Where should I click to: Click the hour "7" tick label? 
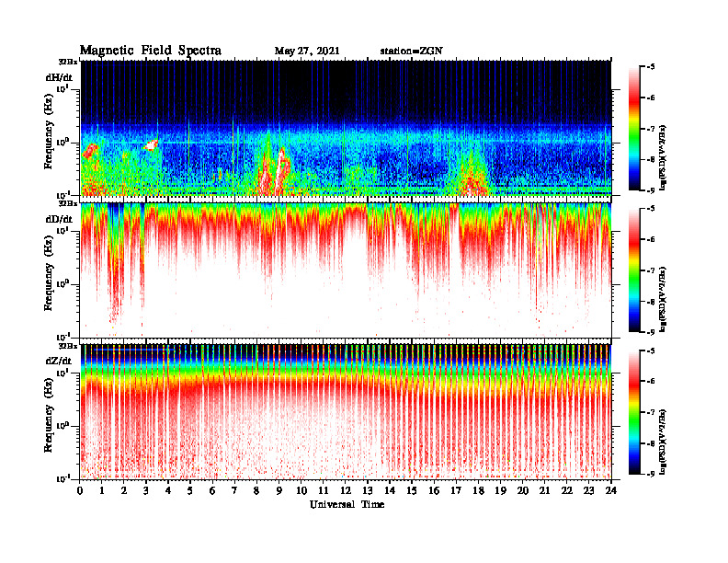234,491
